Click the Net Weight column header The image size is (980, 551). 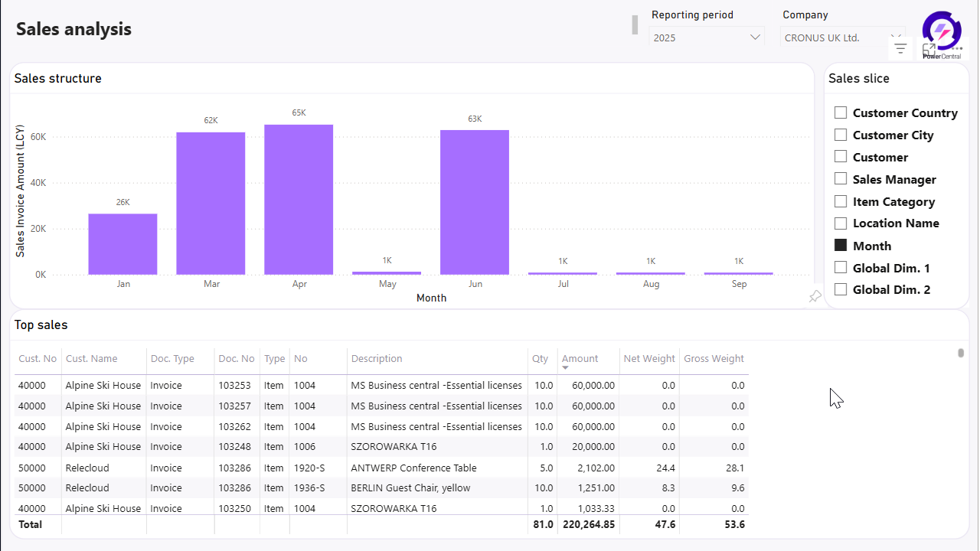click(x=649, y=358)
